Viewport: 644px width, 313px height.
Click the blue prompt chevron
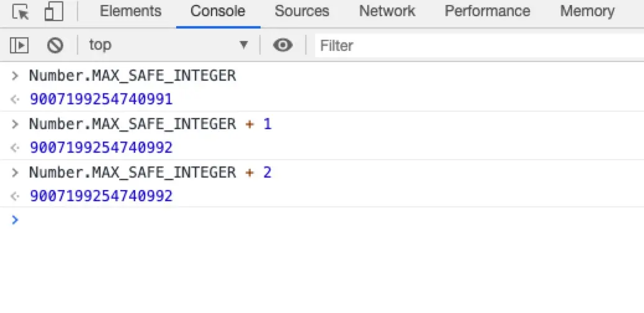point(15,220)
